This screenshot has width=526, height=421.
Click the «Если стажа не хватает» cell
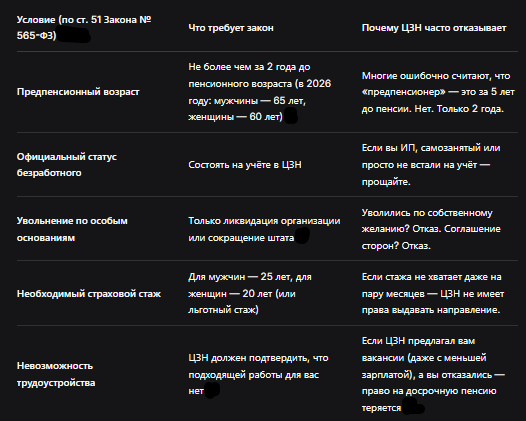433,293
